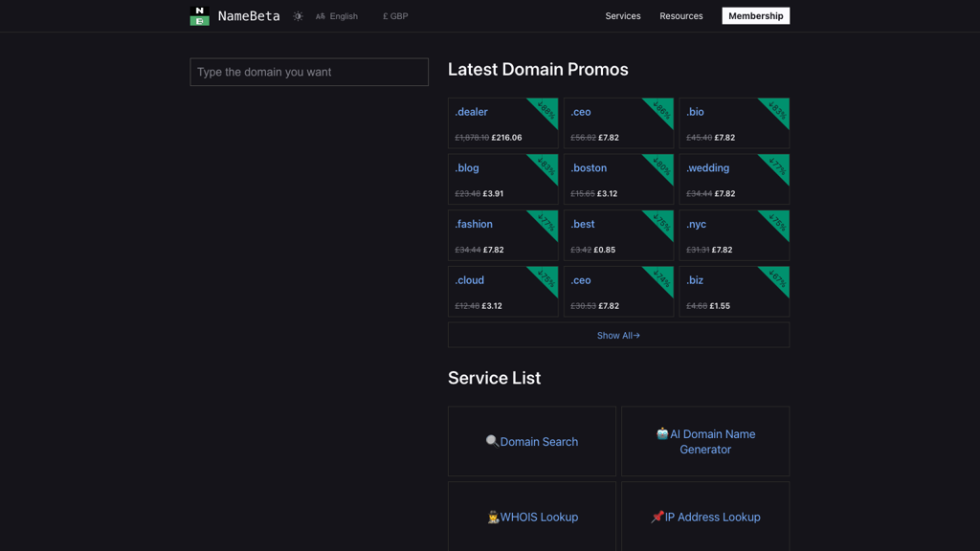Select the Domain Search magnifier icon
This screenshot has height=551, width=980.
492,440
